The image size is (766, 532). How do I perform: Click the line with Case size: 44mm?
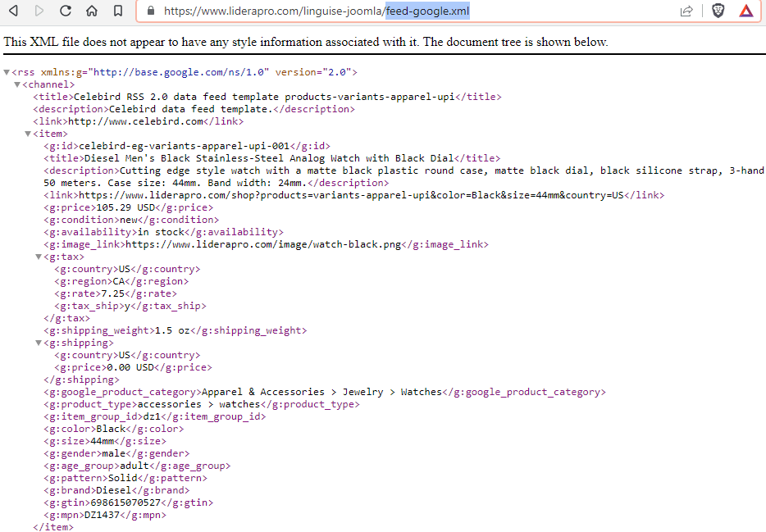click(x=216, y=183)
